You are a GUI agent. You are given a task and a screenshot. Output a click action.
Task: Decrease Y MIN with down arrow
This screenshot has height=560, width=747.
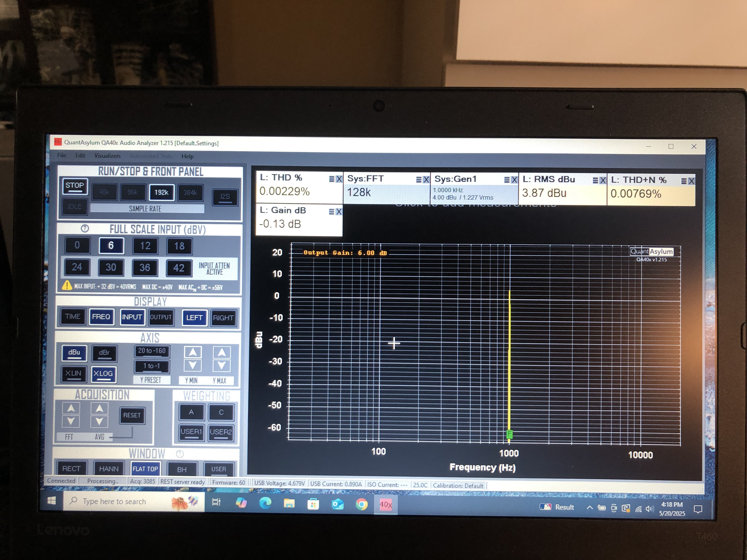tap(193, 365)
